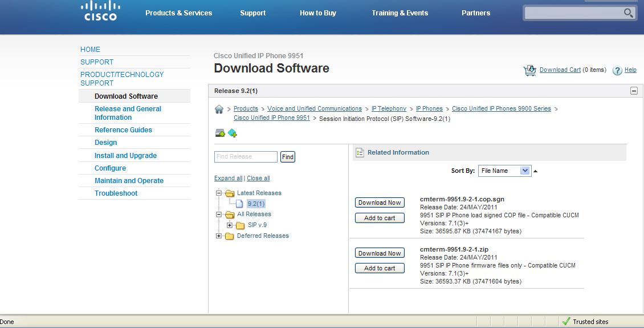Toggle sort order ascending arrow
This screenshot has height=328, width=644.
(x=536, y=171)
